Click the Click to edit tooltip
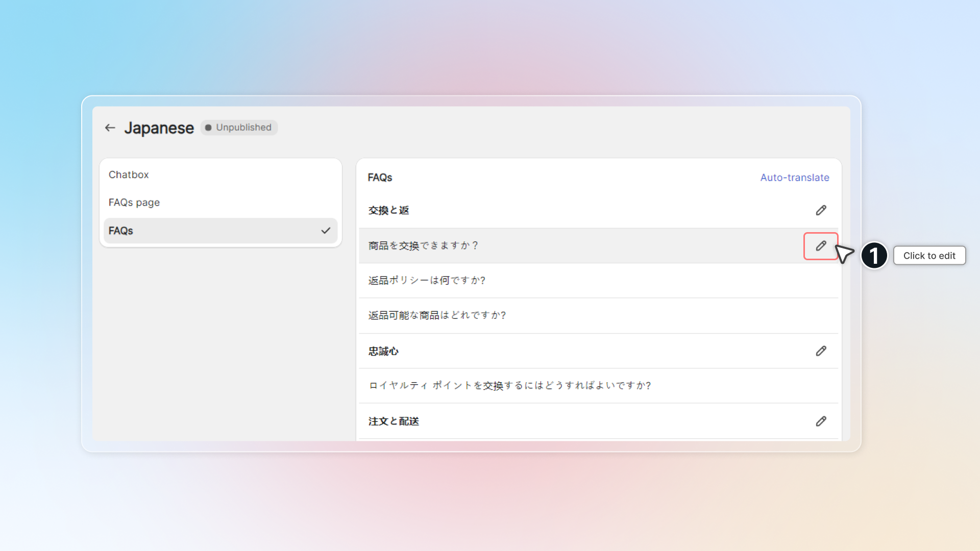This screenshot has height=551, width=980. point(929,256)
